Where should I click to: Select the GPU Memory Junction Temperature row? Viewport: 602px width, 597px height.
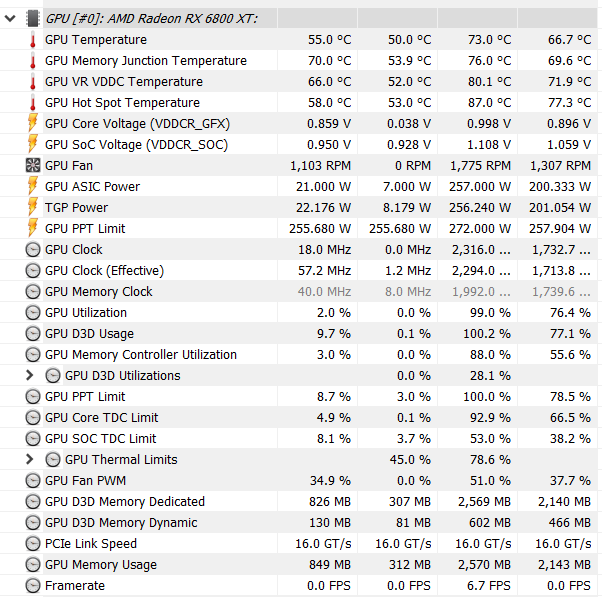[x=145, y=61]
